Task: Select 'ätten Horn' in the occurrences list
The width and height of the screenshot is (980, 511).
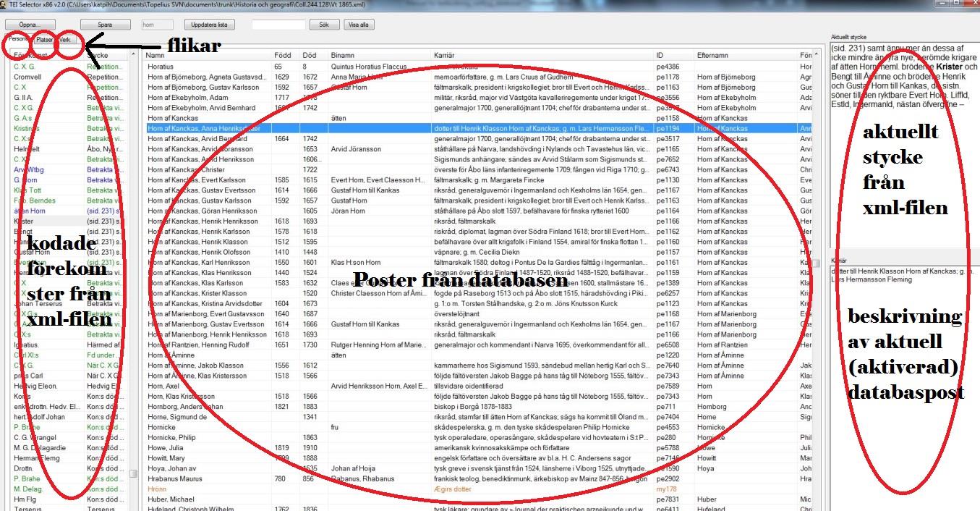Action: tap(30, 211)
